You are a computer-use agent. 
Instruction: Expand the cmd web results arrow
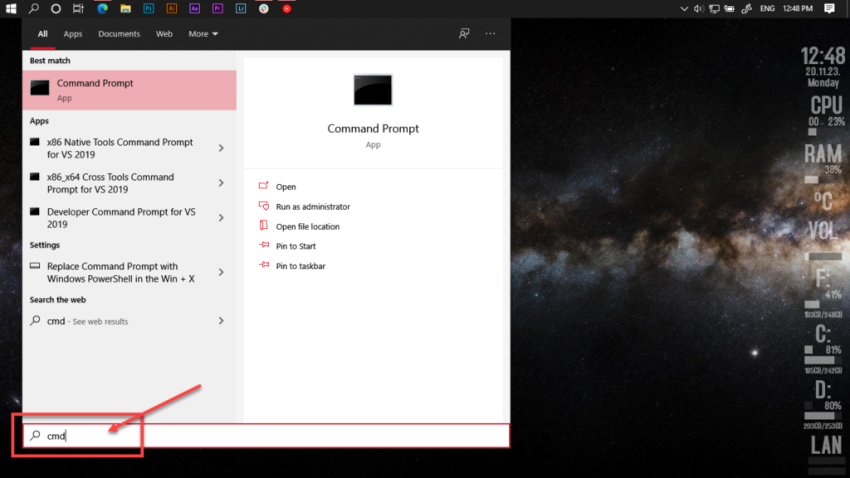pos(221,321)
